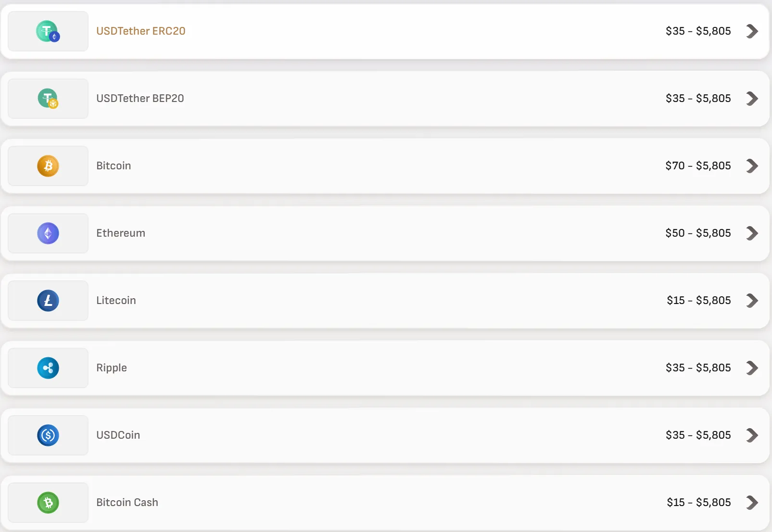Click the USDCoin logo icon
The height and width of the screenshot is (532, 772).
(x=48, y=435)
